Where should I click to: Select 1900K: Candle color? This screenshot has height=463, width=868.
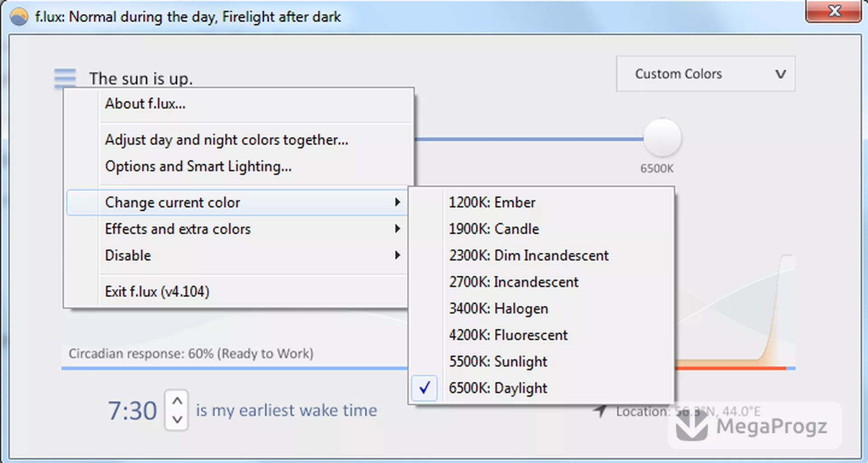pos(542,229)
